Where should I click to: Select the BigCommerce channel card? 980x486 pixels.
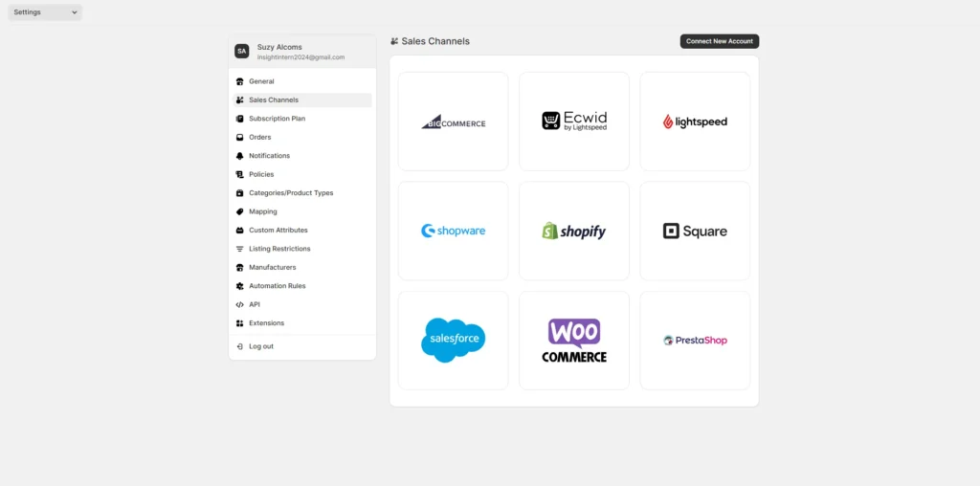click(453, 121)
